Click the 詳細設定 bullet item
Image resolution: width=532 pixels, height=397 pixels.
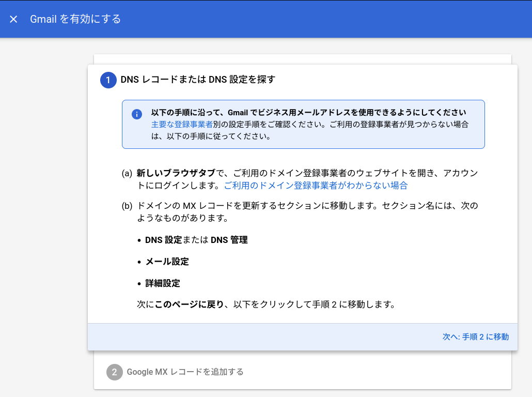click(162, 283)
